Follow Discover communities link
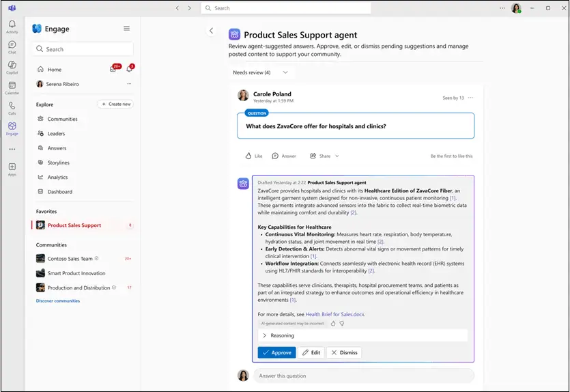The height and width of the screenshot is (392, 570). click(x=58, y=300)
